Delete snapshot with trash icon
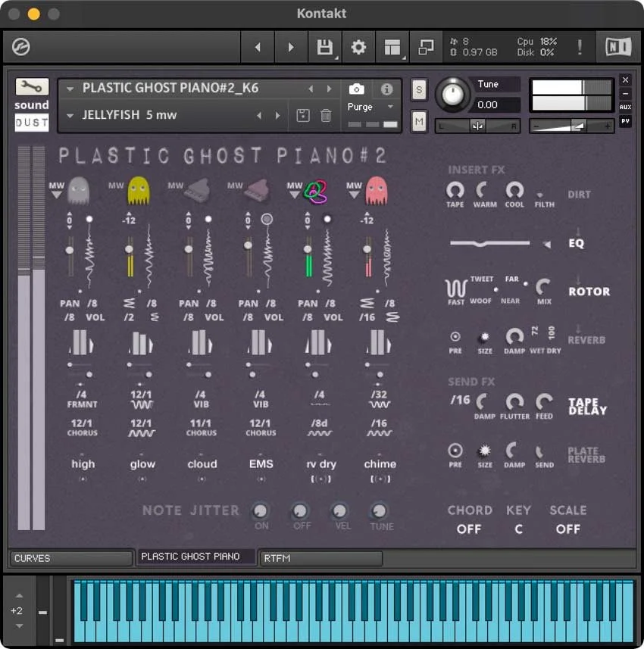This screenshot has height=649, width=644. click(326, 115)
